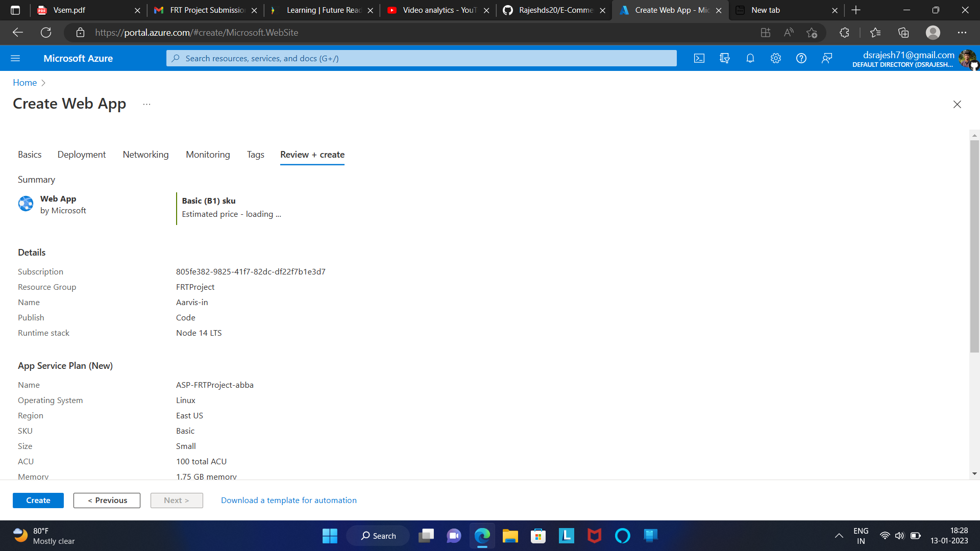Focus the Search resources, services, and docs box
This screenshot has height=551, width=980.
pyautogui.click(x=422, y=58)
